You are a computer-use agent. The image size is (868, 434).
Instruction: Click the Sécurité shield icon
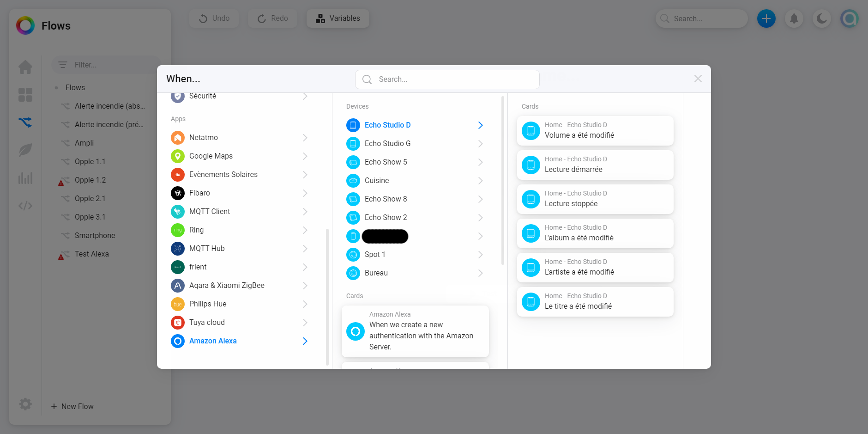pos(178,96)
